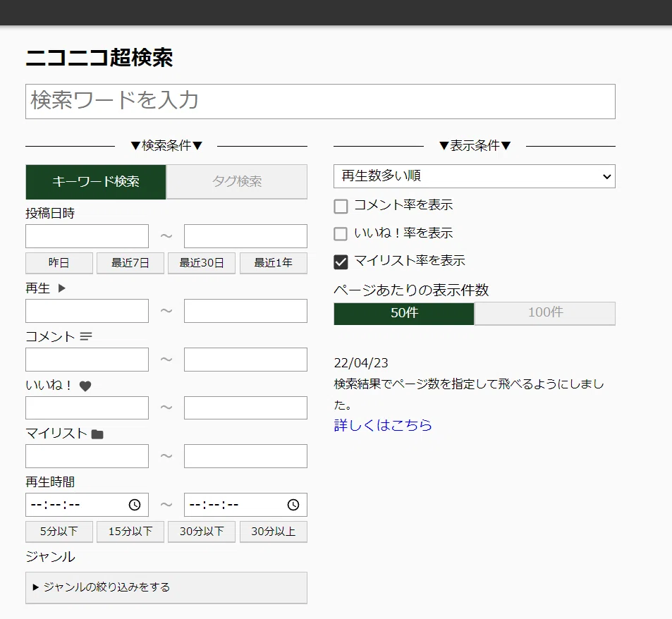Enable コメント率を表示 checkbox
672x619 pixels.
[341, 206]
